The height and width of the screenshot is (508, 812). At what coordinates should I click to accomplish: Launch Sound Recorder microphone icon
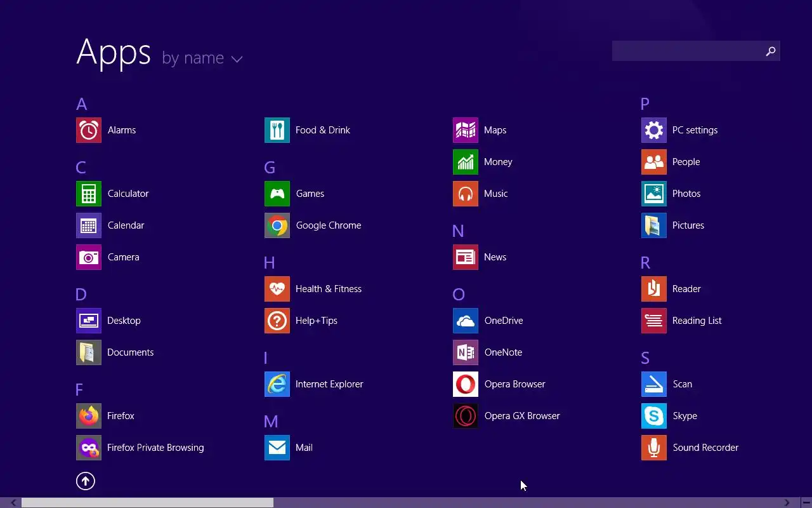tap(654, 448)
